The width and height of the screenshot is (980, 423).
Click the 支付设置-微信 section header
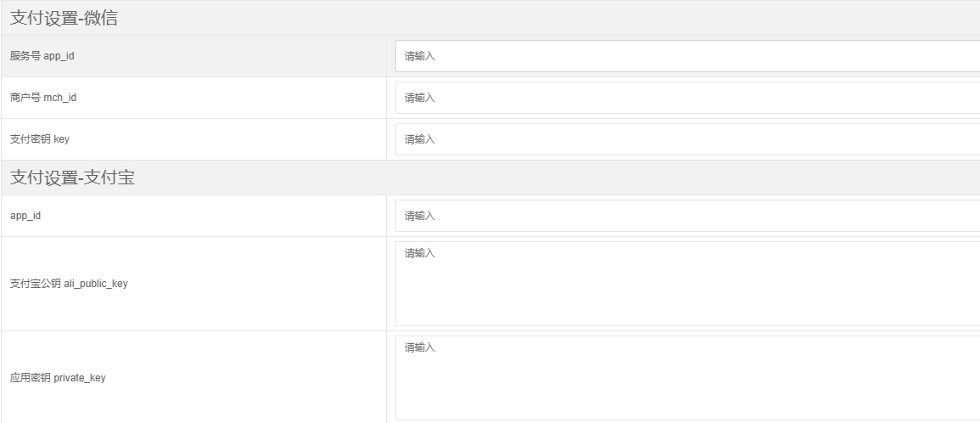[64, 19]
